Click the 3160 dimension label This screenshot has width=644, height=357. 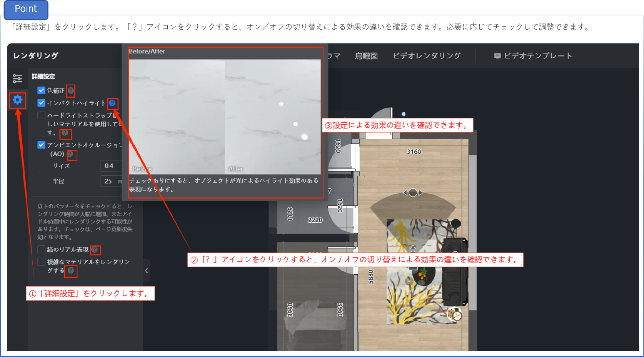[x=414, y=152]
